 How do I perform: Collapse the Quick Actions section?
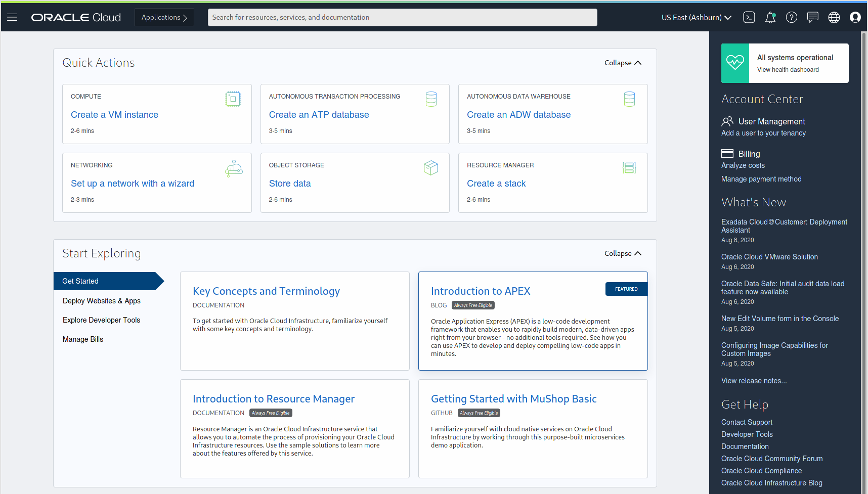click(x=623, y=63)
